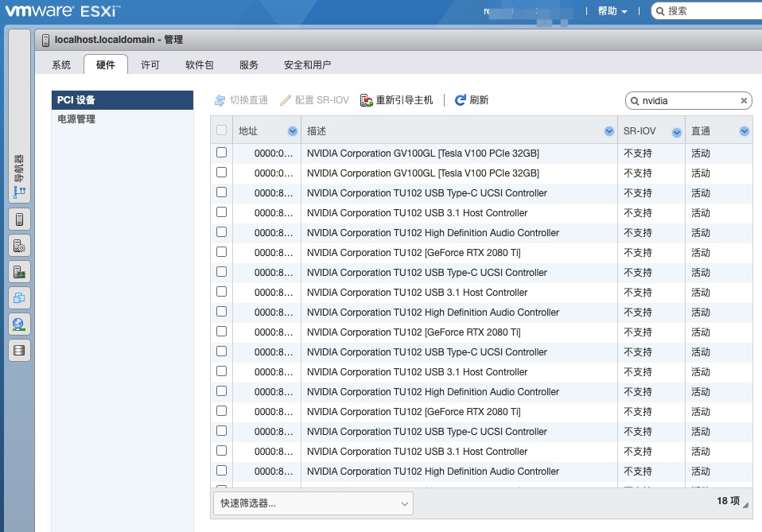Sort by the SR-IOV column header

(x=640, y=130)
